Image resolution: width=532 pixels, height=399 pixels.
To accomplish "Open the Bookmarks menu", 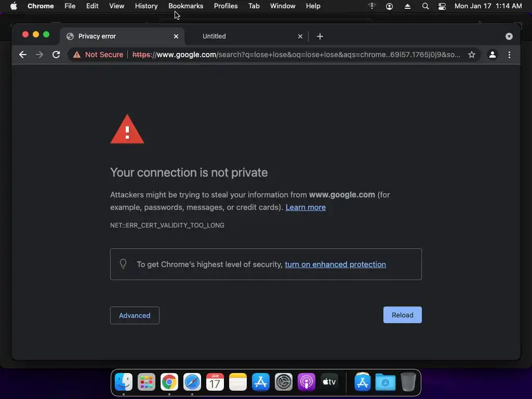I will 186,6.
